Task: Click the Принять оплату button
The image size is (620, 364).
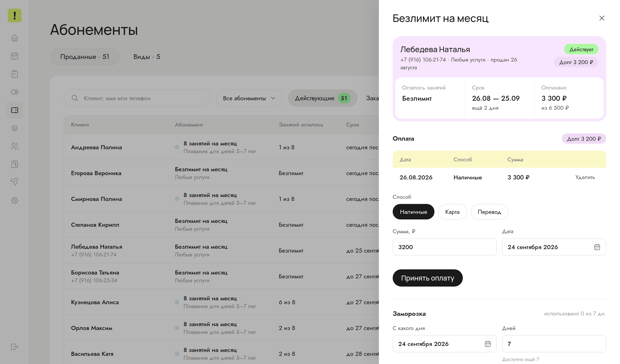Action: pyautogui.click(x=427, y=278)
